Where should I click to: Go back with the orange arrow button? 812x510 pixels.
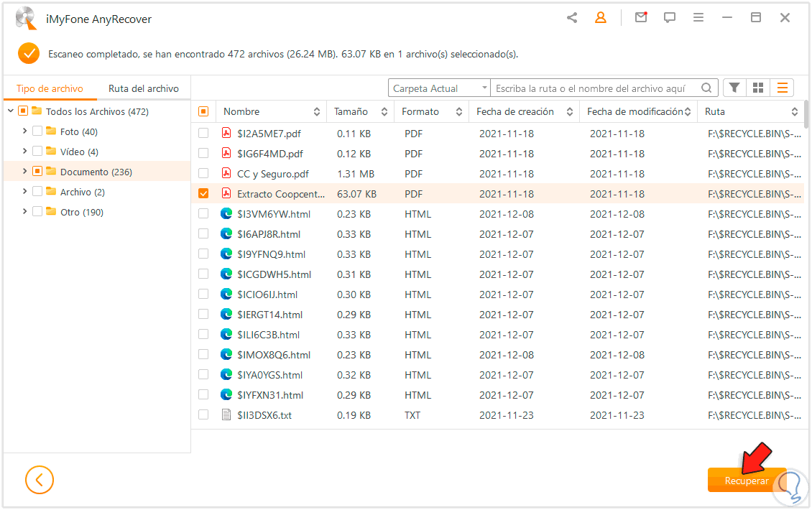40,480
